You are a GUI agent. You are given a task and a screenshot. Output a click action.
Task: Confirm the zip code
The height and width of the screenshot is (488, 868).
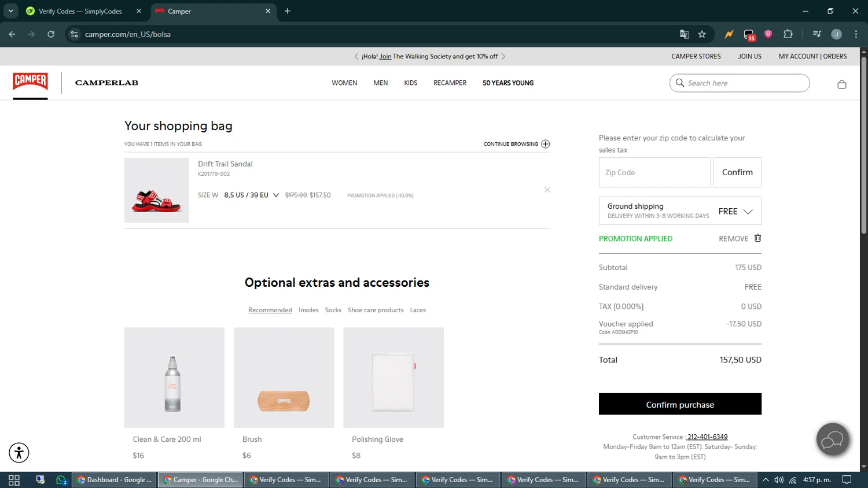[x=737, y=172]
